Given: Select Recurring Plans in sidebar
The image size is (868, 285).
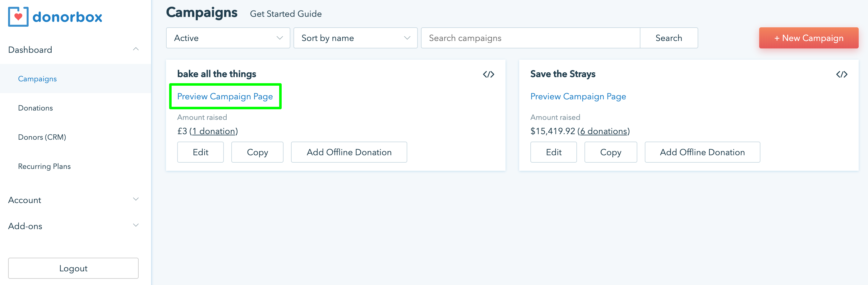Looking at the screenshot, I should pos(44,166).
